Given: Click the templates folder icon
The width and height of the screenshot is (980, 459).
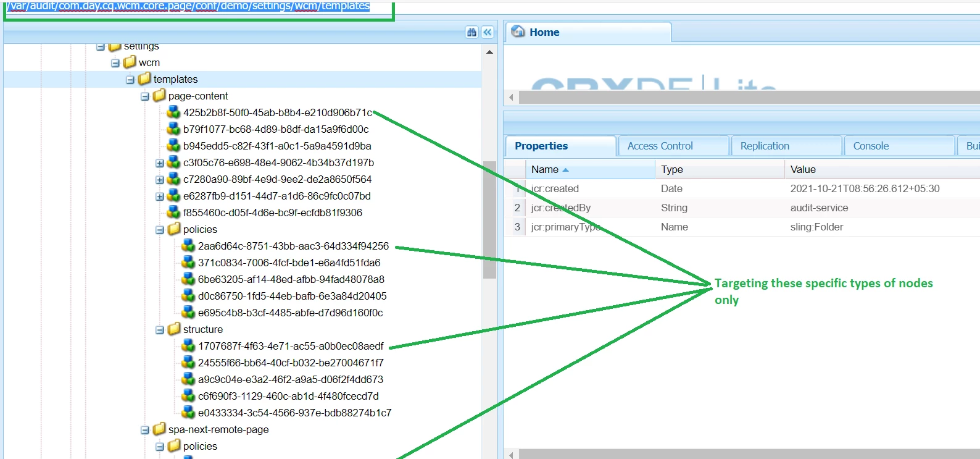Looking at the screenshot, I should (144, 78).
